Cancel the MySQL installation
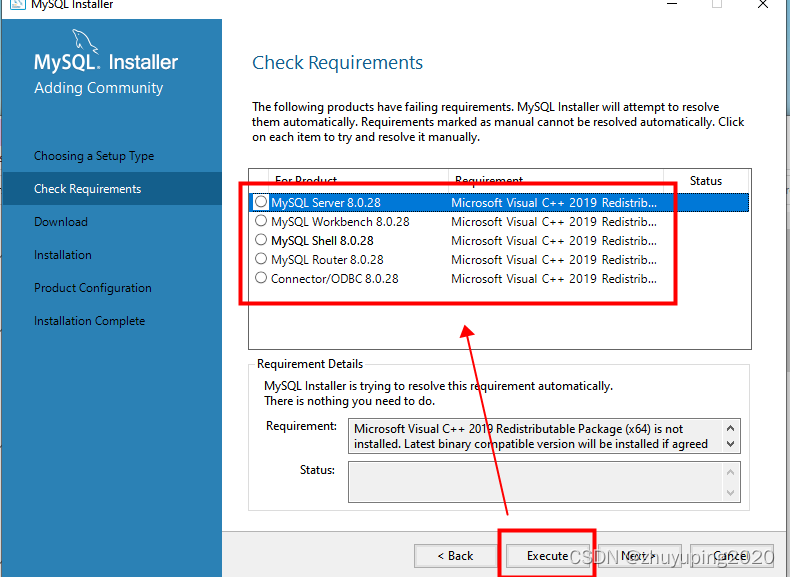 click(x=732, y=555)
